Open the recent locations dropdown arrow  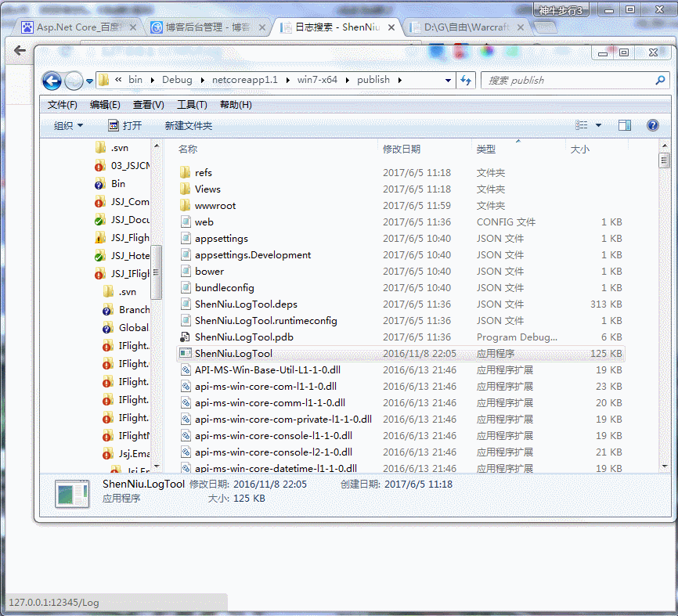tap(89, 81)
